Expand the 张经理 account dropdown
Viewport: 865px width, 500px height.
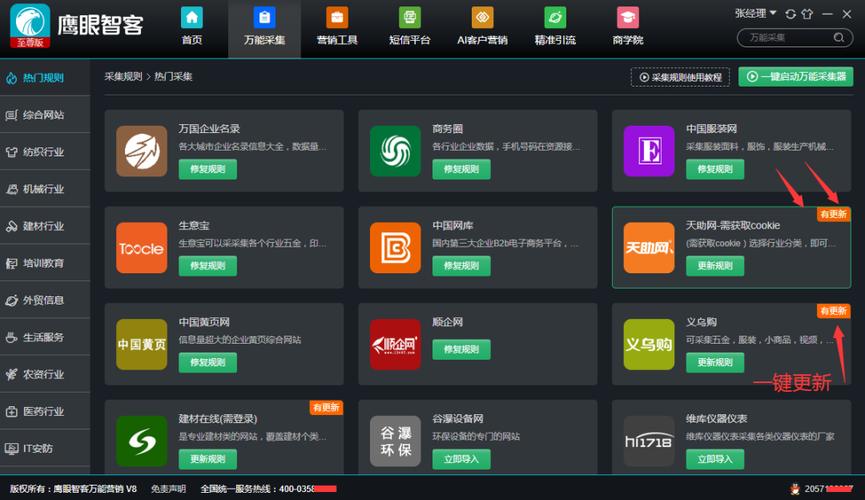[755, 13]
